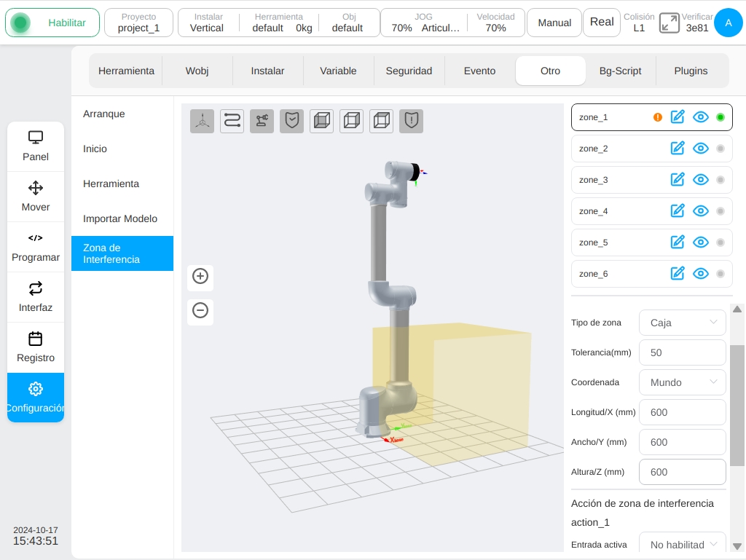Click the Altura/Z (mm) input field
The width and height of the screenshot is (746, 560).
682,472
